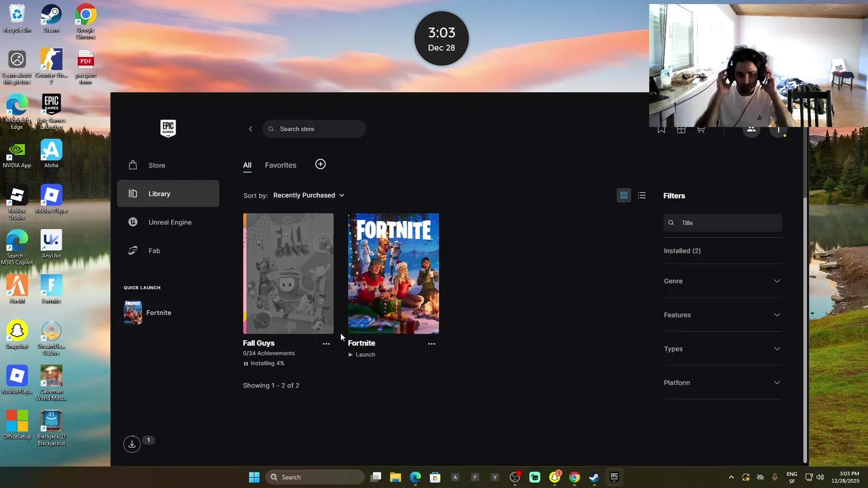The height and width of the screenshot is (488, 868).
Task: Click the Search store field
Action: [314, 129]
